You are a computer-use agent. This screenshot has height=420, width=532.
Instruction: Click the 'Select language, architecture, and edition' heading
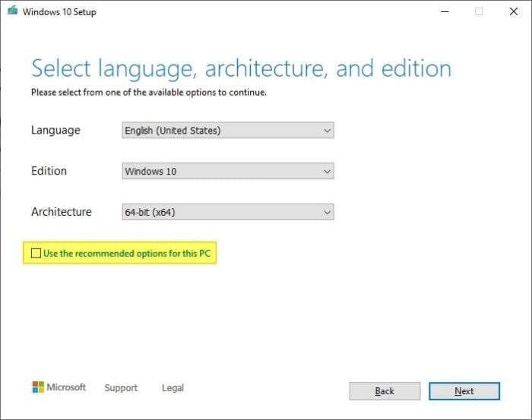241,69
